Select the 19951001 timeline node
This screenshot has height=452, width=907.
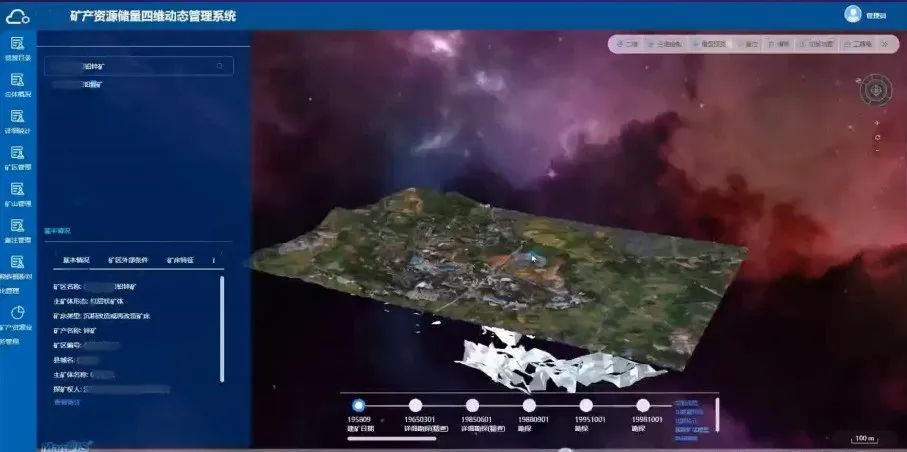[586, 405]
